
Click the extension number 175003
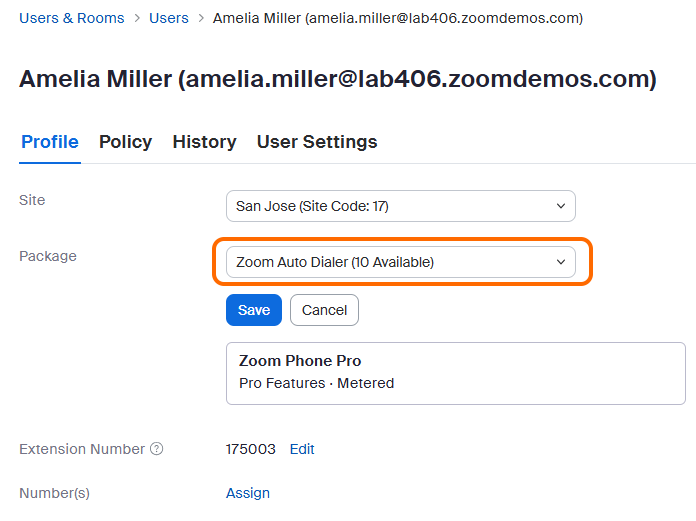point(251,449)
